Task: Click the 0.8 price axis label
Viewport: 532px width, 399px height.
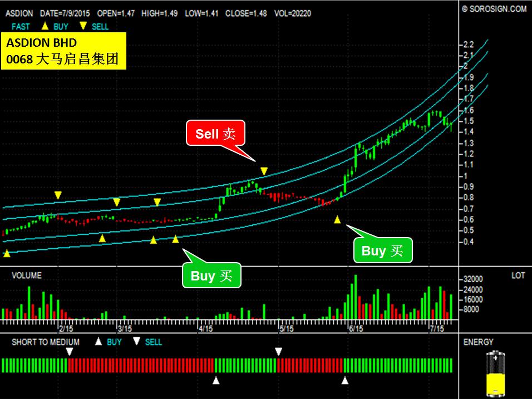Action: (x=468, y=198)
